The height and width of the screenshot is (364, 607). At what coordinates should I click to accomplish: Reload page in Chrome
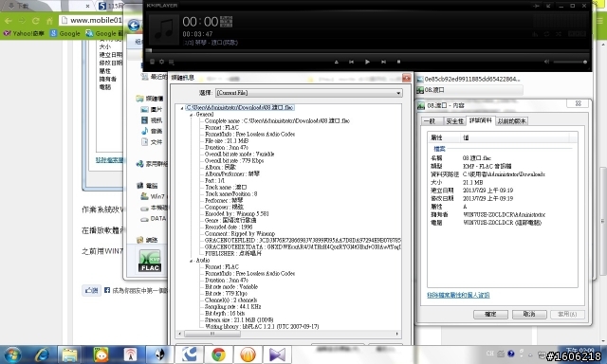click(36, 21)
